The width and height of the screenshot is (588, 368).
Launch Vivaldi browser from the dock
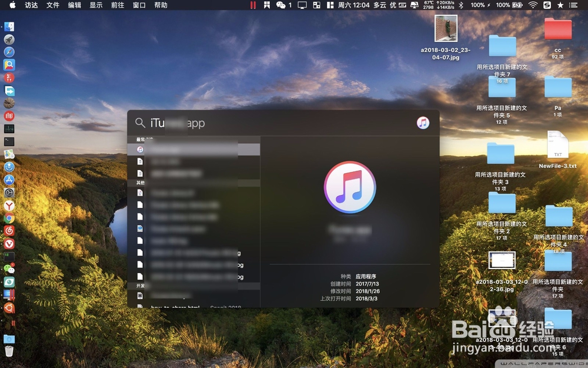click(x=9, y=244)
